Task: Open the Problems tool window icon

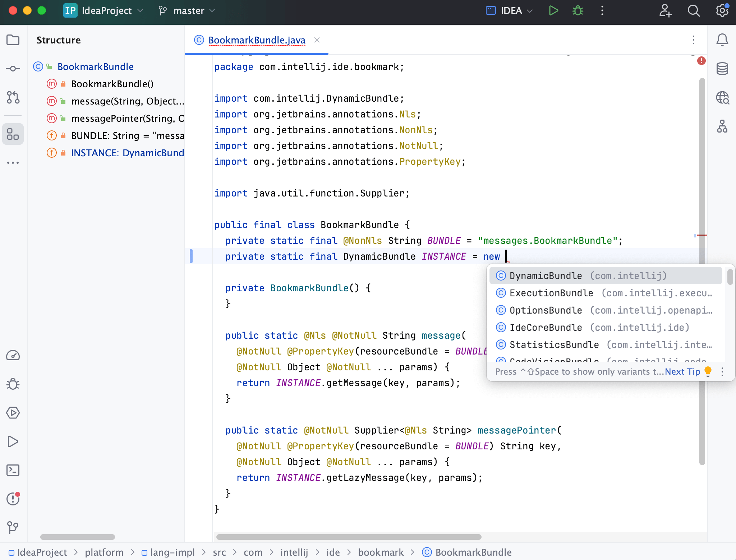Action: pyautogui.click(x=13, y=499)
